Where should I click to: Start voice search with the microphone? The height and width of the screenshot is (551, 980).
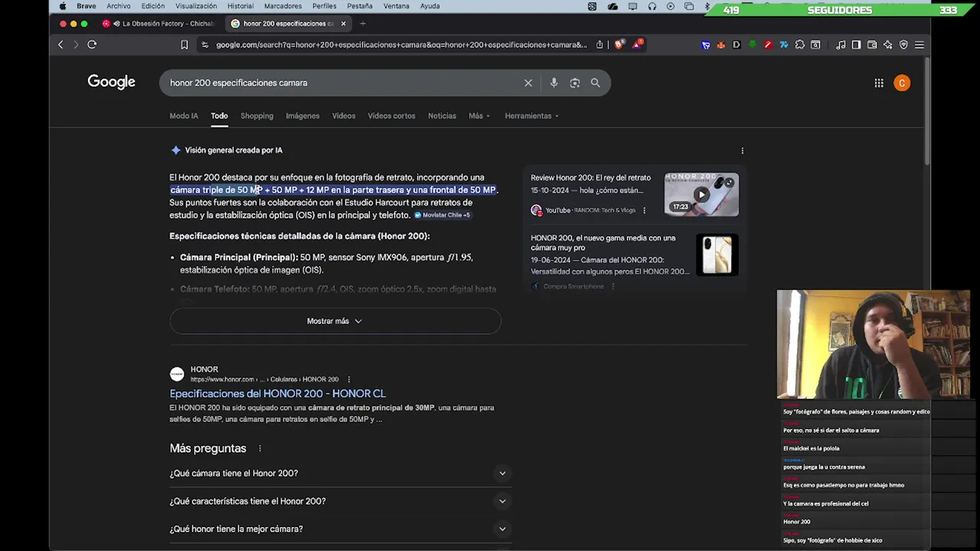[x=554, y=83]
